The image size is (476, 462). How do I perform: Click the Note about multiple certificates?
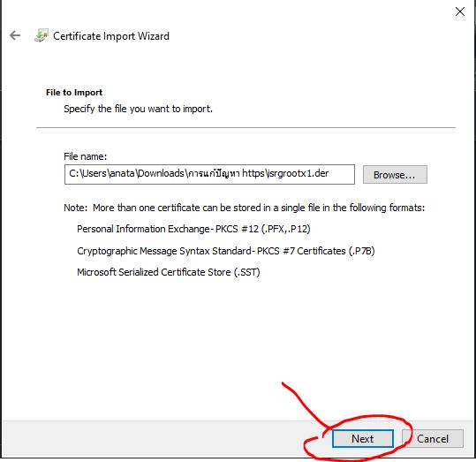[x=245, y=208]
